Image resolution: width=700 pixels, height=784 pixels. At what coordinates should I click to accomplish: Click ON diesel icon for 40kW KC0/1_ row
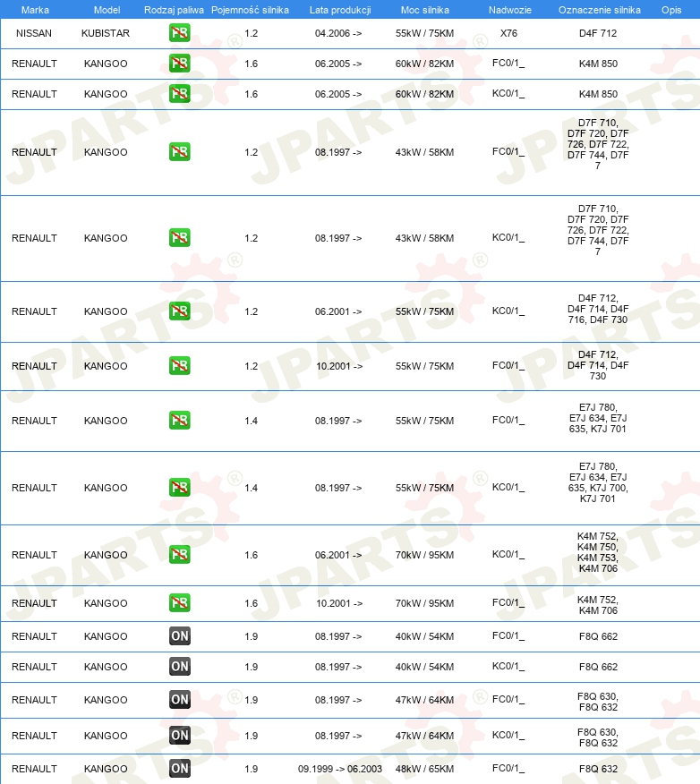click(180, 666)
